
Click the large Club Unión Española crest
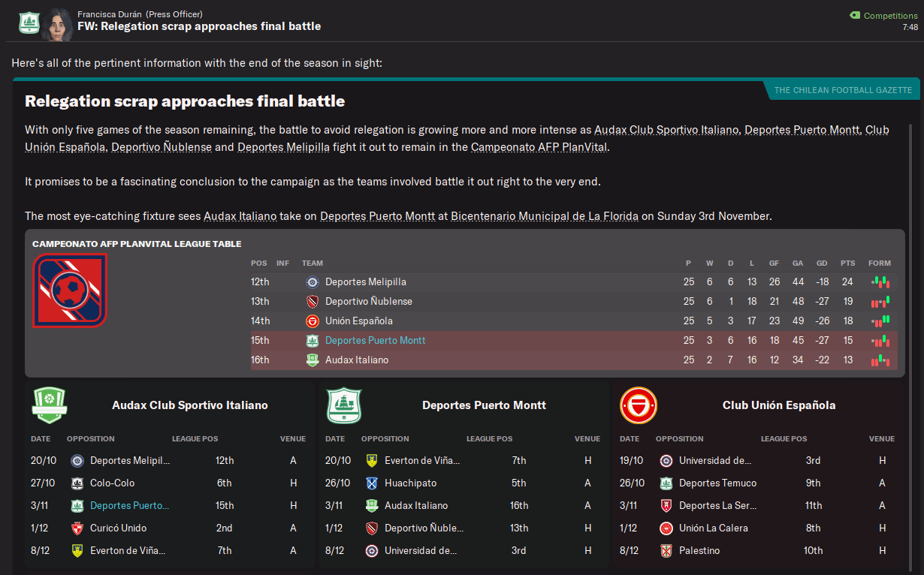click(639, 405)
